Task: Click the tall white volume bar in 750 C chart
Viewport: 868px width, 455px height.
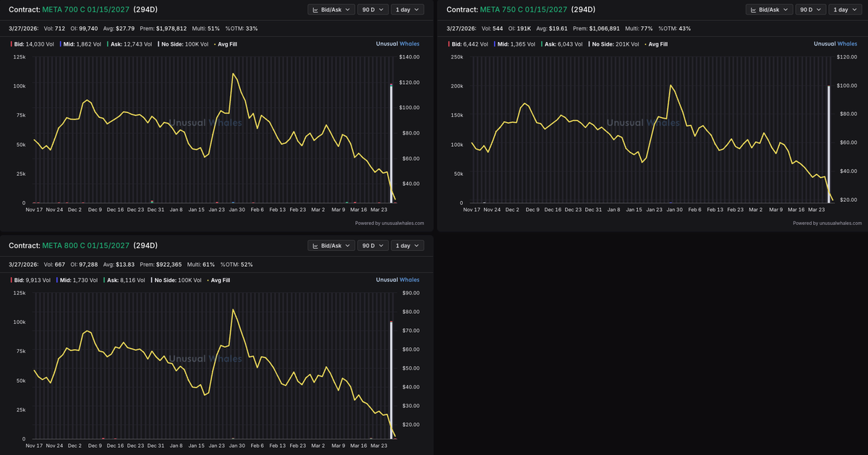Action: [x=830, y=144]
